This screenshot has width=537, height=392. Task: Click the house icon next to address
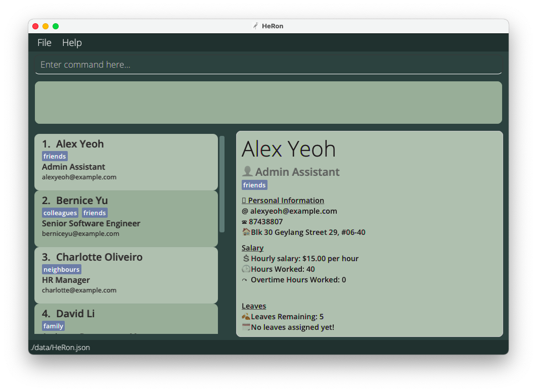[246, 232]
